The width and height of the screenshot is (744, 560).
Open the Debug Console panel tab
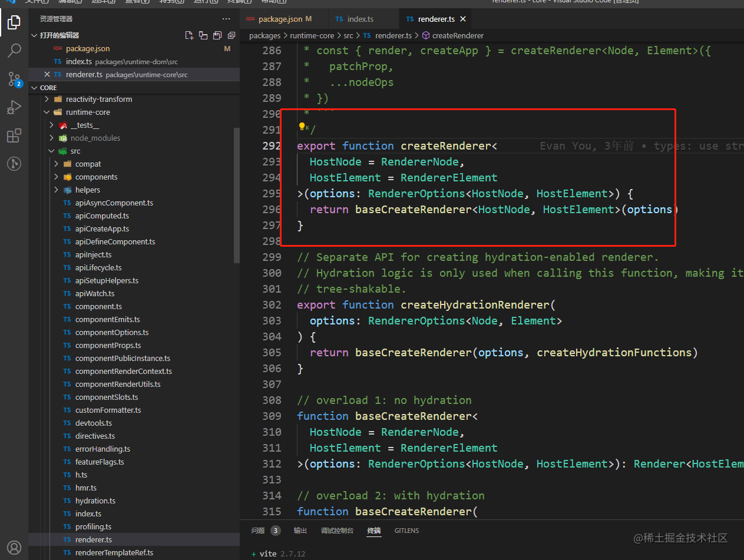(337, 531)
